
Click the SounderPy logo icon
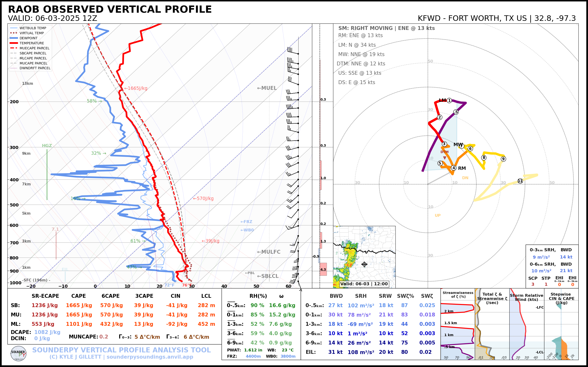coord(18,354)
